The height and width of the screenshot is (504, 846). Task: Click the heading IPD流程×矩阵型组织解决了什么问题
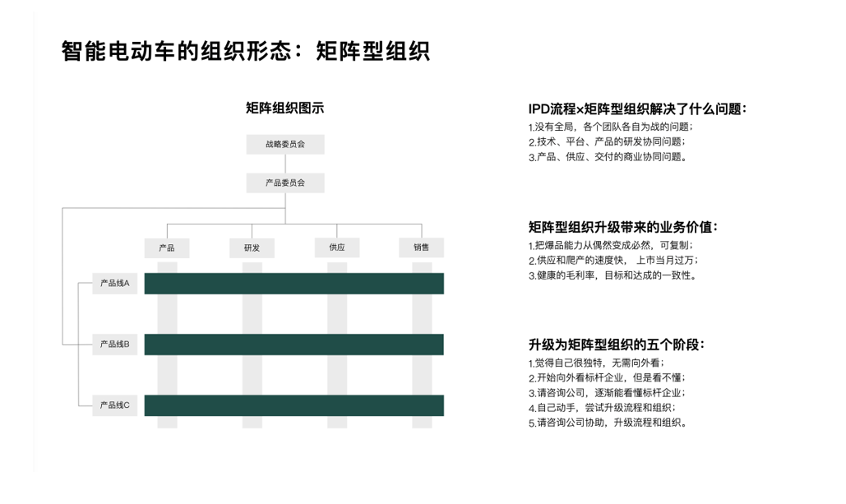pos(637,109)
